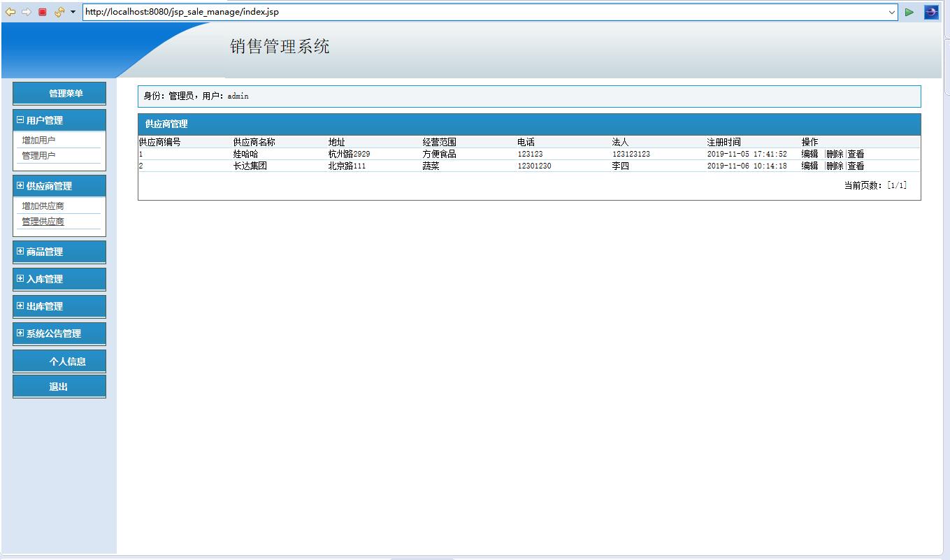This screenshot has width=950, height=560.
Task: Click 编辑 for supplier 娃哈哈
Action: [809, 153]
